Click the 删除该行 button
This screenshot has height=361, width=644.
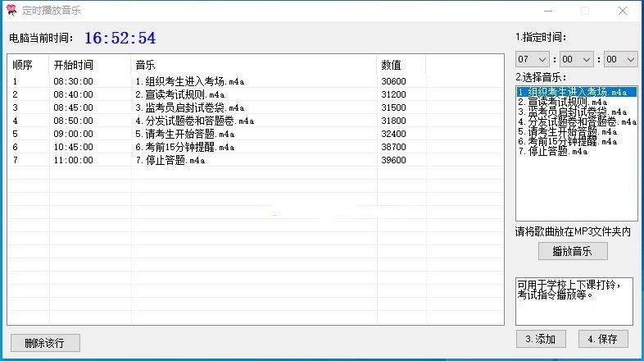(x=45, y=342)
